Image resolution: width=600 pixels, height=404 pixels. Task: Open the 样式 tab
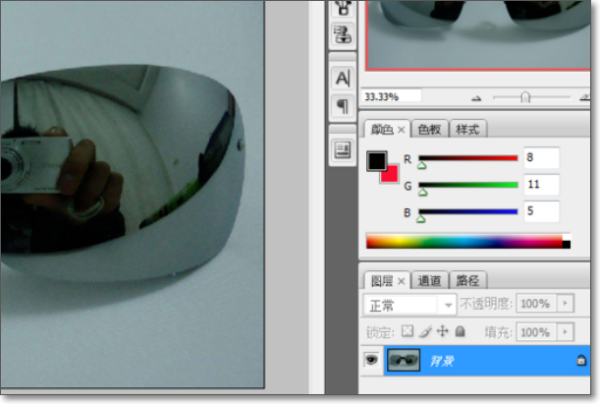point(468,130)
